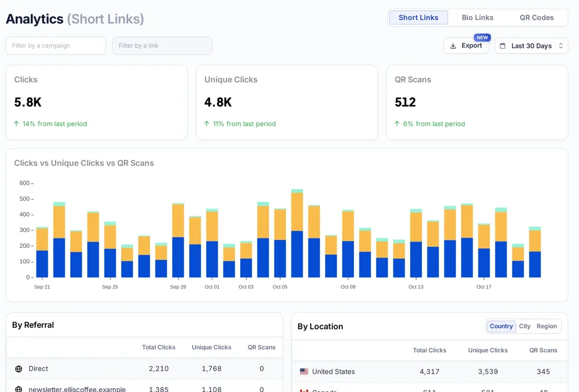
Task: Click the By Location heading
Action: (320, 326)
